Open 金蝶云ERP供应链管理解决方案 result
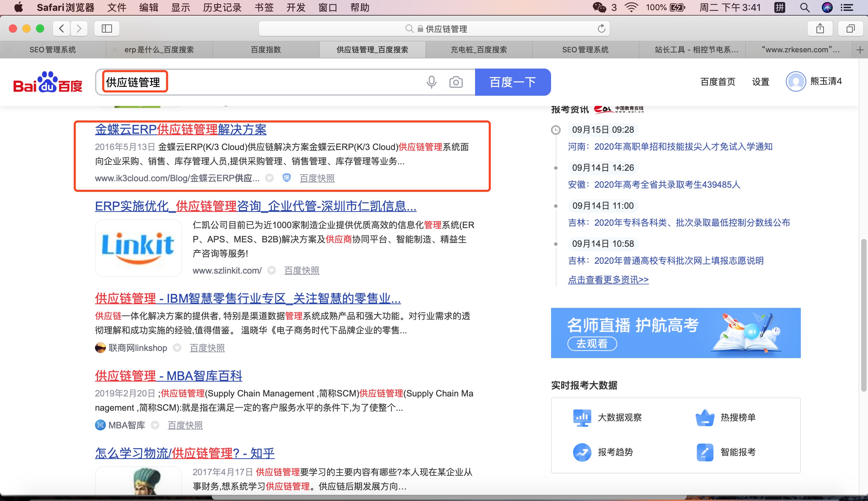 pyautogui.click(x=181, y=129)
